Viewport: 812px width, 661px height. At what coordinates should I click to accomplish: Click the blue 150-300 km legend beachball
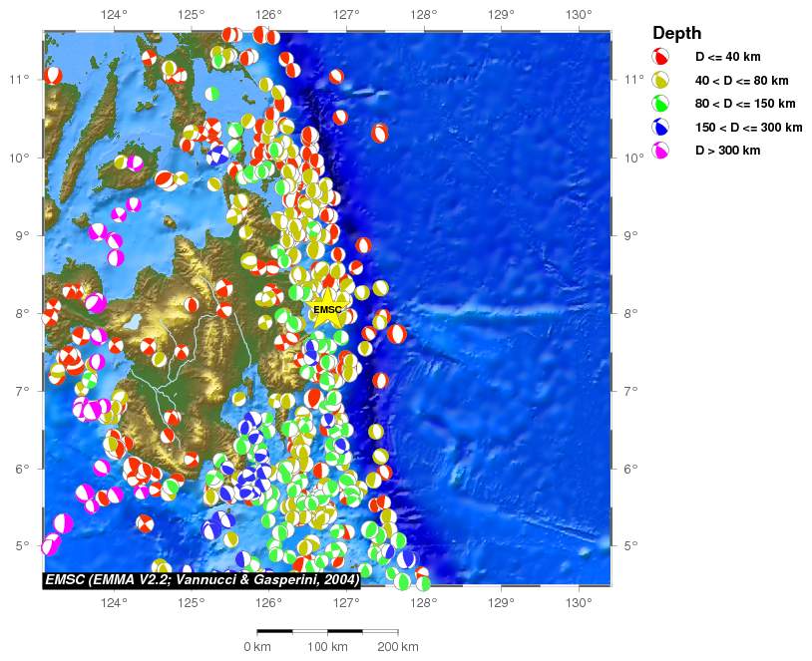coord(660,127)
